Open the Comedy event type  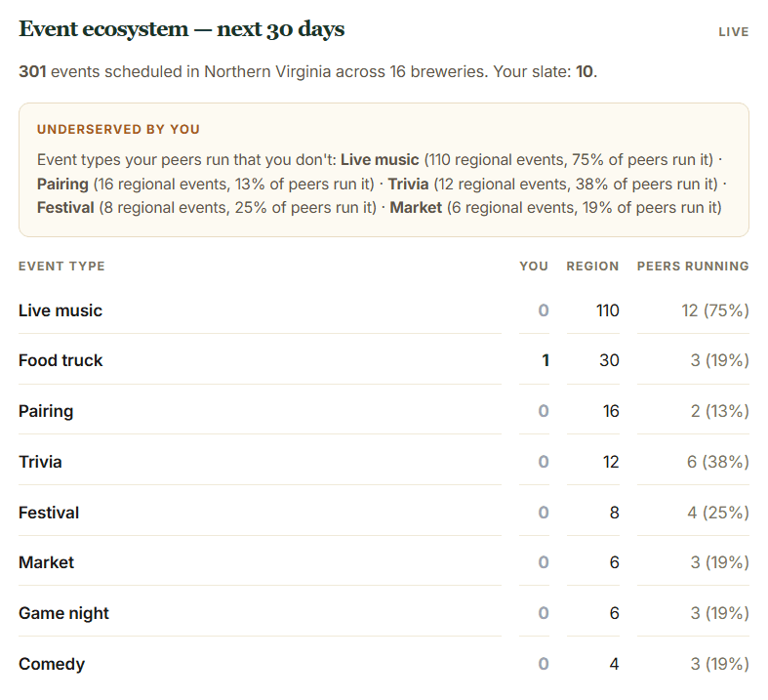(x=52, y=664)
